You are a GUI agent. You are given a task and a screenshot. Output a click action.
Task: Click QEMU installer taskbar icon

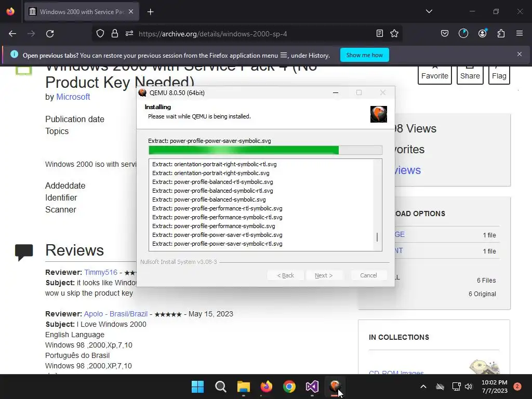(335, 387)
